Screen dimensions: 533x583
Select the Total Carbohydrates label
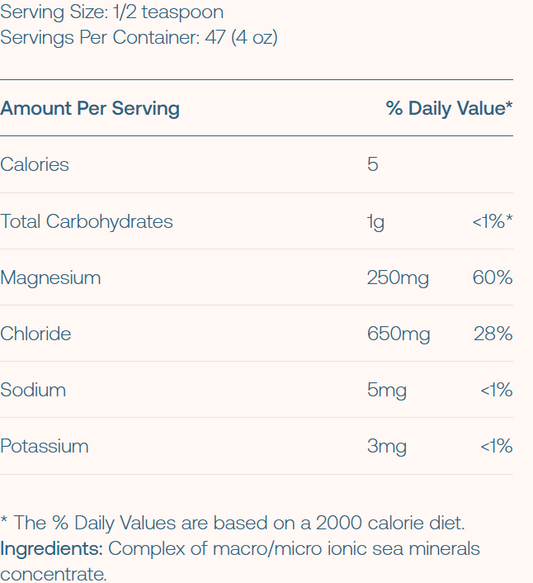[87, 222]
